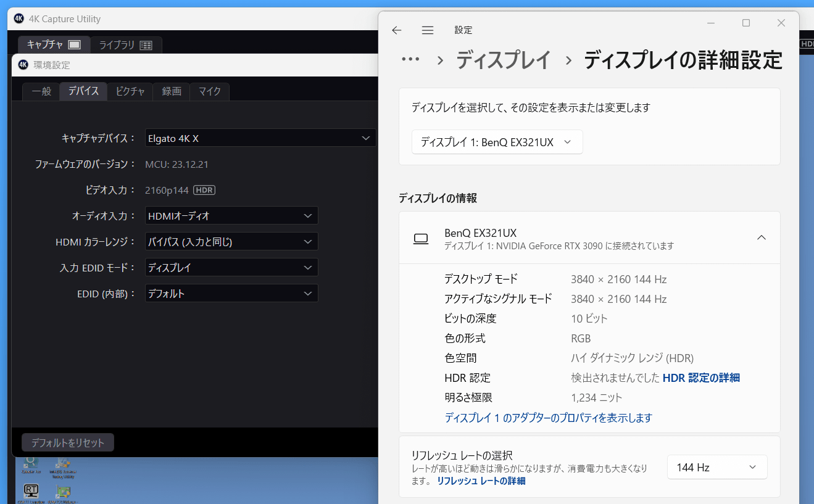Click the 1,234 ニット peak brightness value
The height and width of the screenshot is (504, 814).
point(597,397)
